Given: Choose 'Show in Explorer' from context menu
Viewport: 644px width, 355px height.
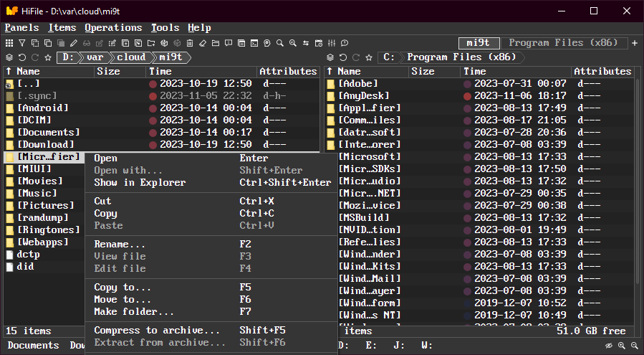Looking at the screenshot, I should (x=140, y=182).
